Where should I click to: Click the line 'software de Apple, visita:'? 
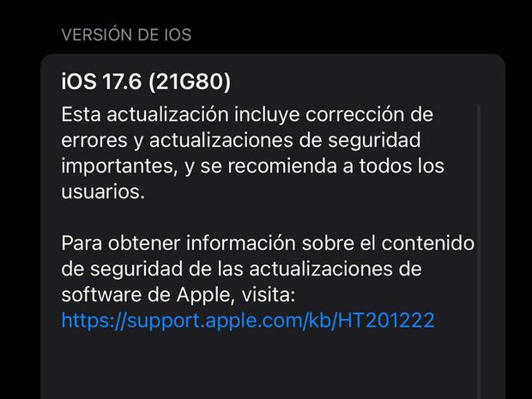click(x=178, y=295)
